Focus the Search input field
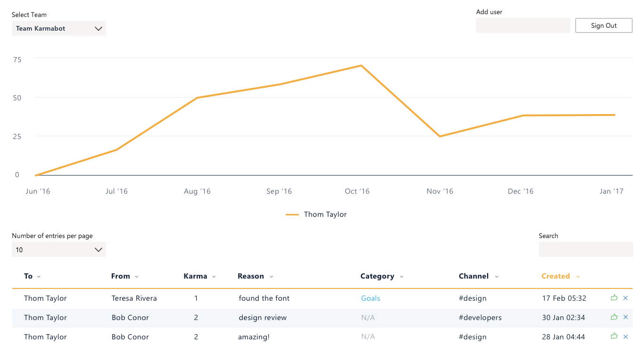 586,249
